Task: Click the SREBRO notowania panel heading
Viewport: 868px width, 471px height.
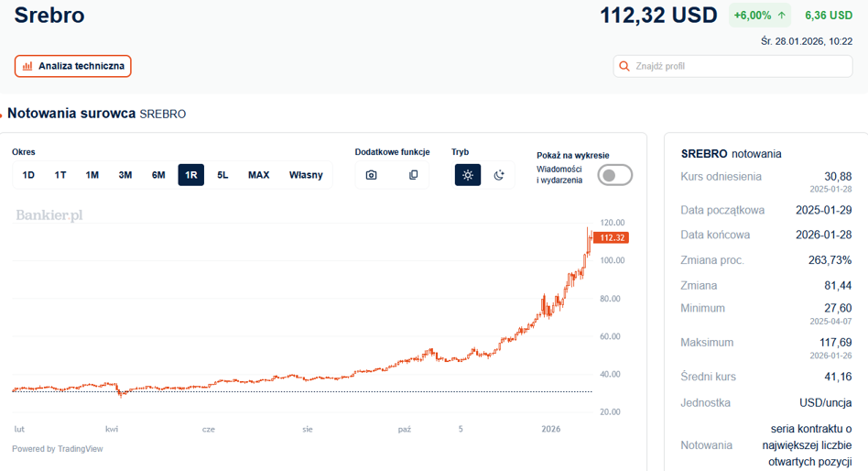Action: tap(732, 154)
